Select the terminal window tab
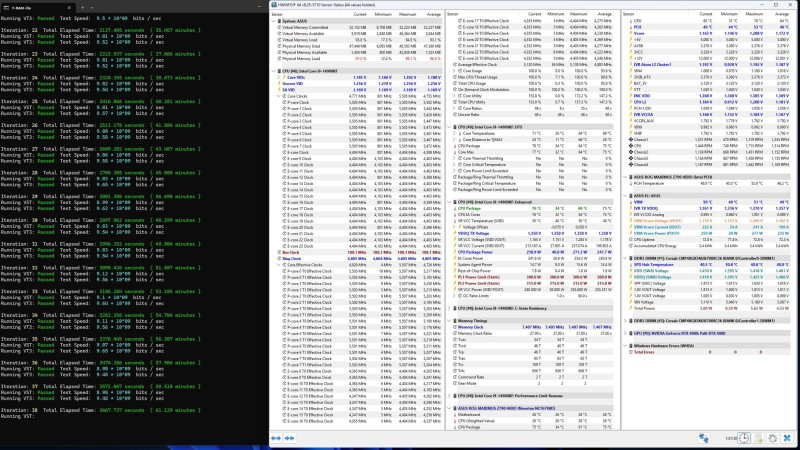The height and width of the screenshot is (450, 800). point(38,8)
